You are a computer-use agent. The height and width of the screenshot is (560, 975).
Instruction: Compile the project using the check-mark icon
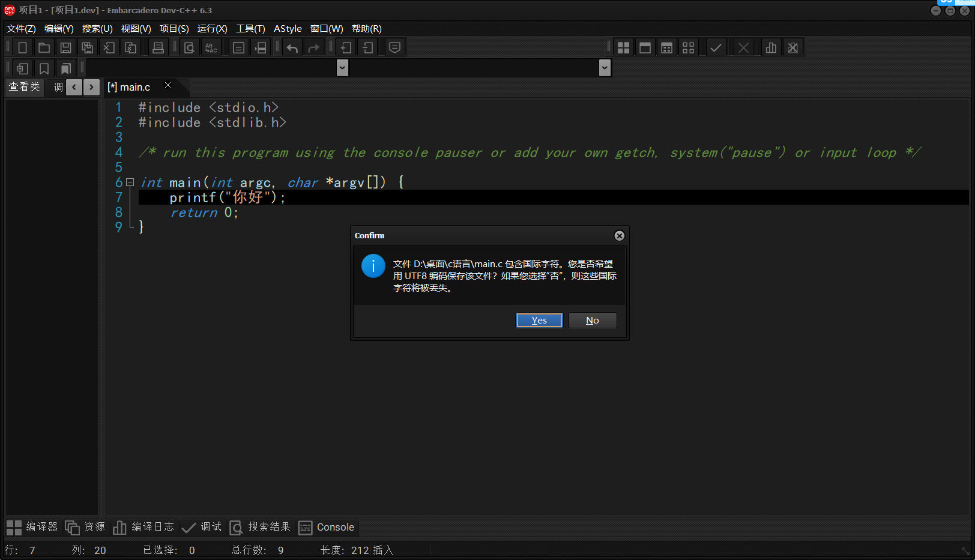click(x=716, y=47)
